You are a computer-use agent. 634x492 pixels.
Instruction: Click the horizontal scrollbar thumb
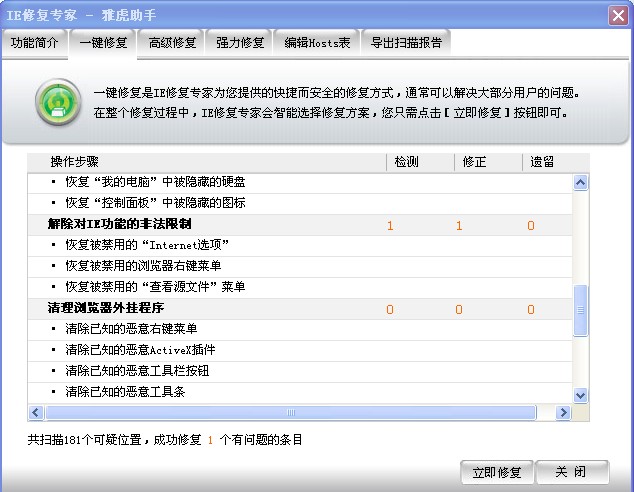click(291, 413)
